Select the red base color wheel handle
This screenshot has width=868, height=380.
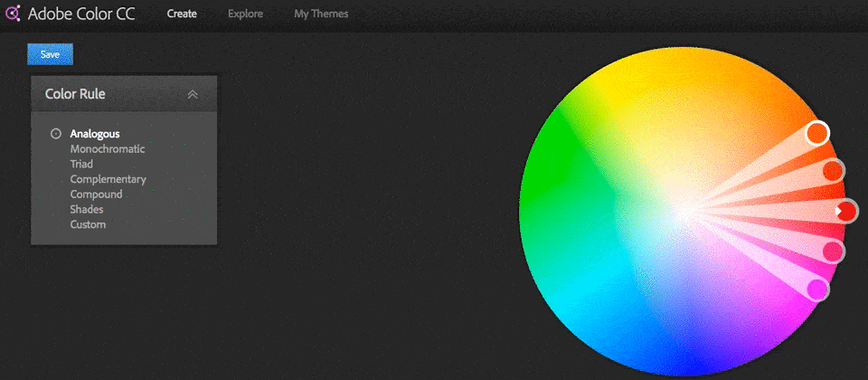[x=846, y=211]
